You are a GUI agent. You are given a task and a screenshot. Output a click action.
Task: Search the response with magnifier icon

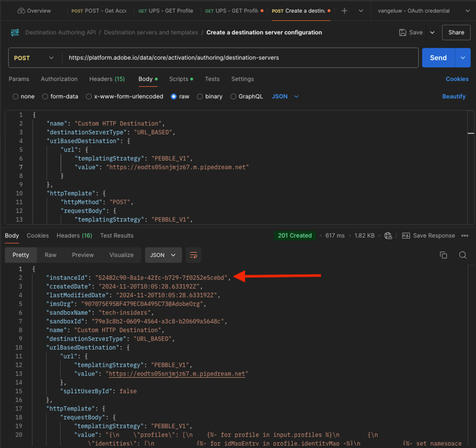[x=463, y=255]
